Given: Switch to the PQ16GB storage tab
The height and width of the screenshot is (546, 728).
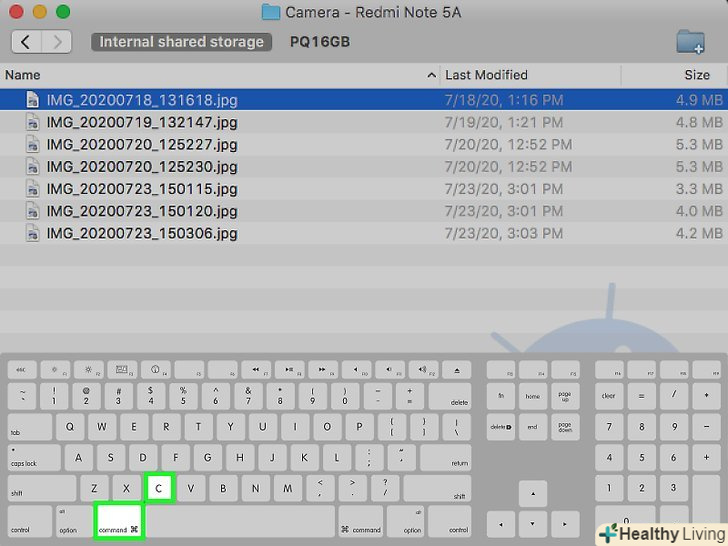Looking at the screenshot, I should tap(320, 42).
